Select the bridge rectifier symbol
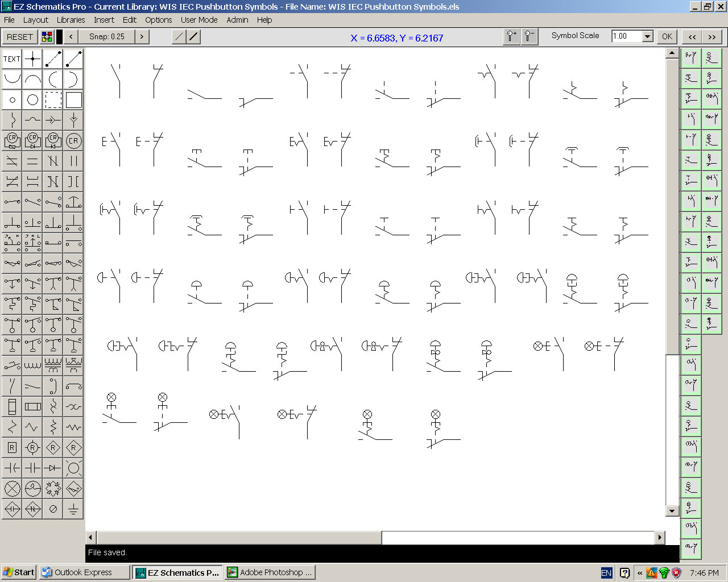728x582 pixels. click(x=53, y=488)
